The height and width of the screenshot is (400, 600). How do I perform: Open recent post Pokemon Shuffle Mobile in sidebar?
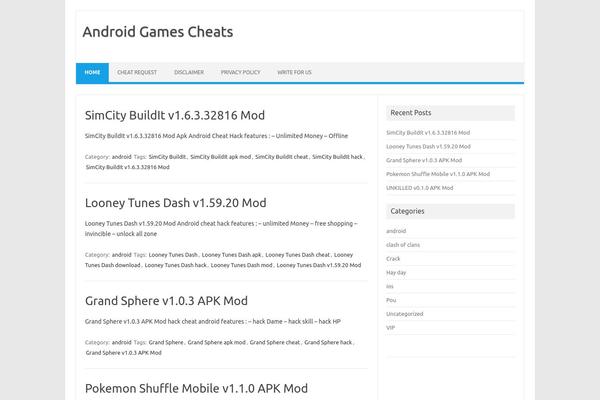[438, 174]
